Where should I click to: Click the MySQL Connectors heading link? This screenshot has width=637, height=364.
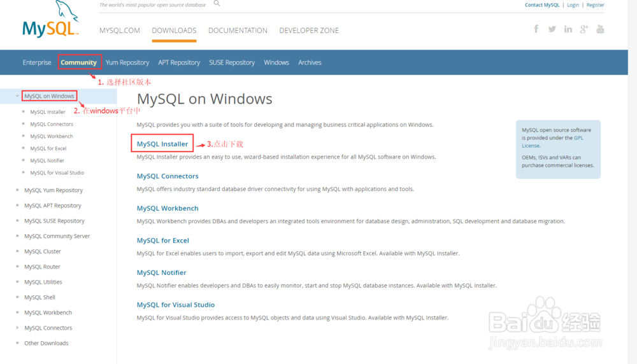pyautogui.click(x=168, y=176)
